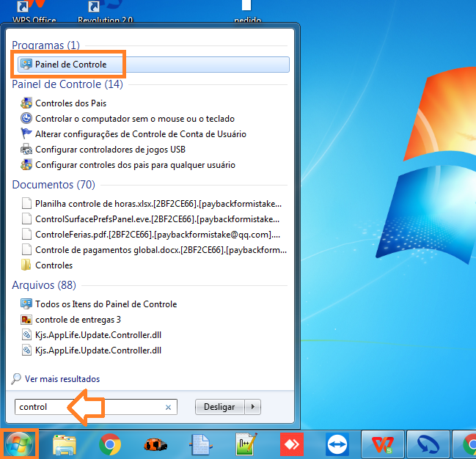The width and height of the screenshot is (476, 459).
Task: Click file icon of ControleFerias.pdf
Action: (26, 235)
